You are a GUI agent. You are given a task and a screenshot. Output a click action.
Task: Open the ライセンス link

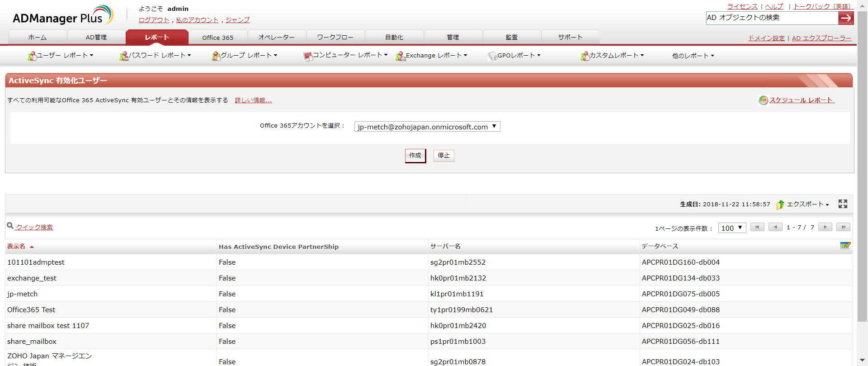tap(742, 6)
